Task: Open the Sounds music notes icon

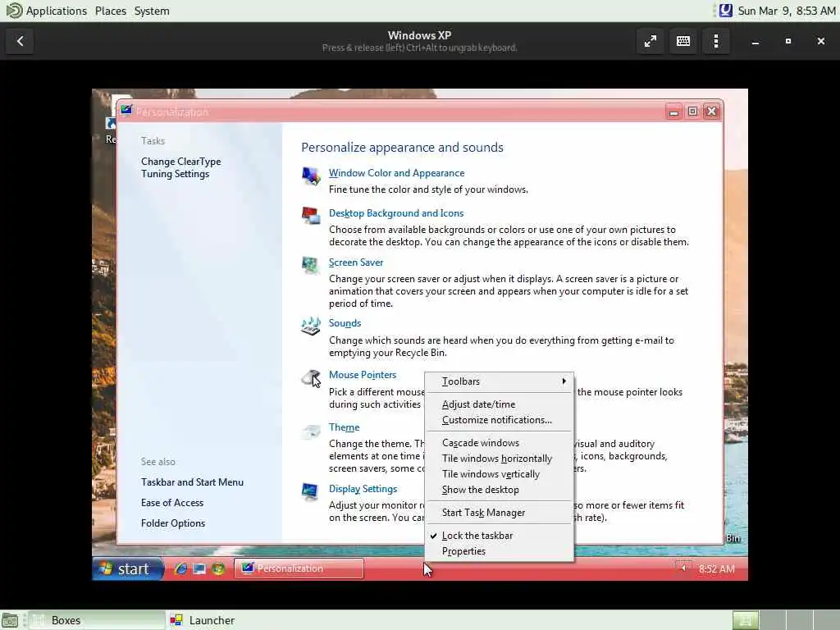Action: tap(311, 326)
